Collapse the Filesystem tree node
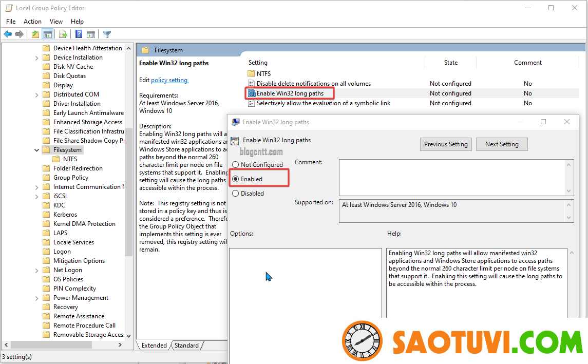 coord(36,150)
